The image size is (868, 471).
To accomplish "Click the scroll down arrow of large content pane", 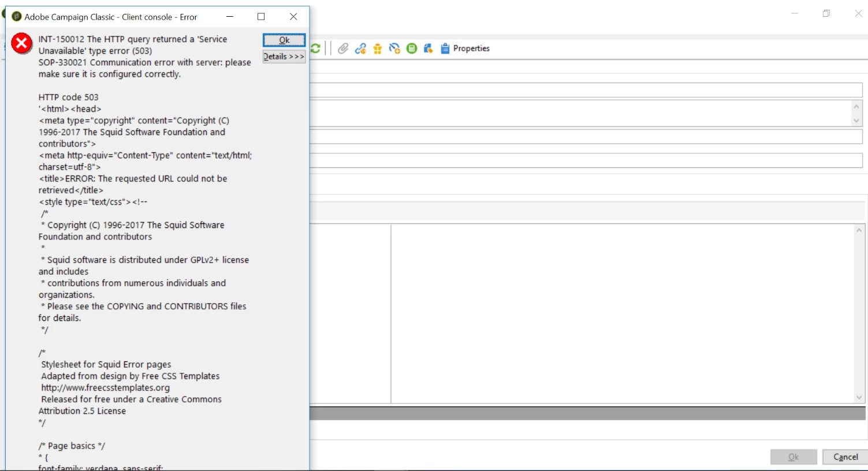I will point(859,397).
